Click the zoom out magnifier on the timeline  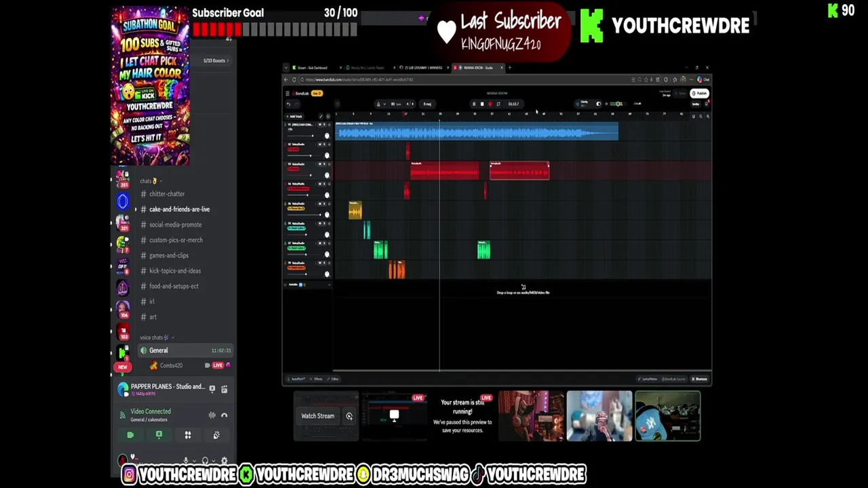701,117
